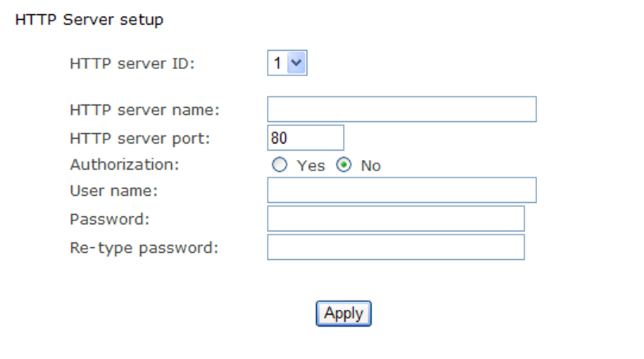
Task: Click the "No" text beside its radio
Action: 371,166
